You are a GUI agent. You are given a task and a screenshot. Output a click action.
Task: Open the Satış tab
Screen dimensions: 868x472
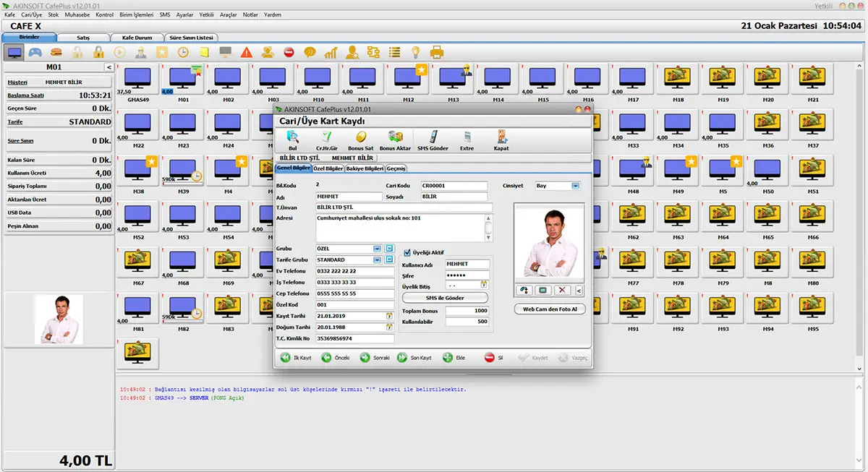click(x=82, y=37)
